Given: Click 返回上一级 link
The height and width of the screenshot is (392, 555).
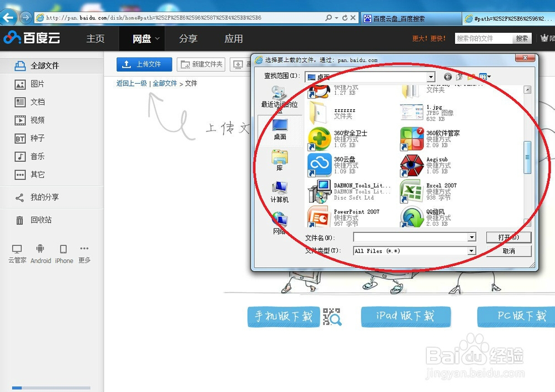Looking at the screenshot, I should pyautogui.click(x=132, y=83).
